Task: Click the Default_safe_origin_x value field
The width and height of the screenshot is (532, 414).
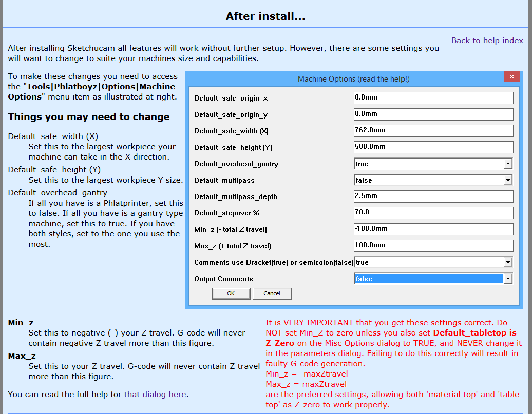Action: tap(433, 97)
